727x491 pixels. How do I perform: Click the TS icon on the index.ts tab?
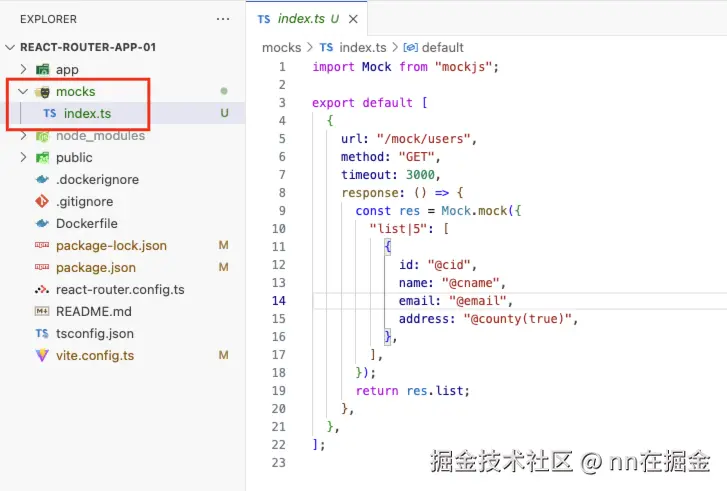pos(264,19)
